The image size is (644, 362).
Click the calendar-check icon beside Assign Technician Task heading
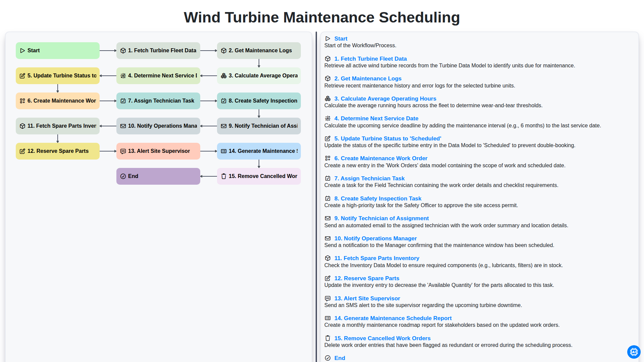(328, 178)
